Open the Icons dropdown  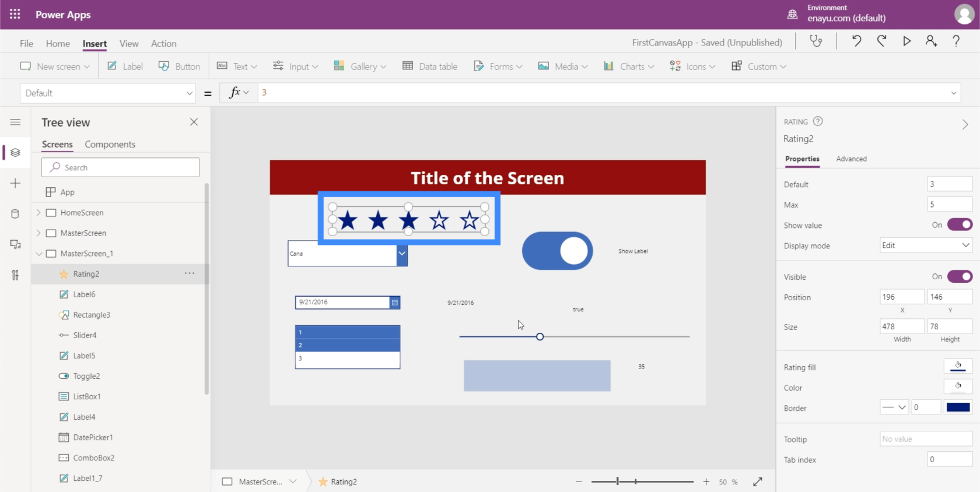[692, 66]
